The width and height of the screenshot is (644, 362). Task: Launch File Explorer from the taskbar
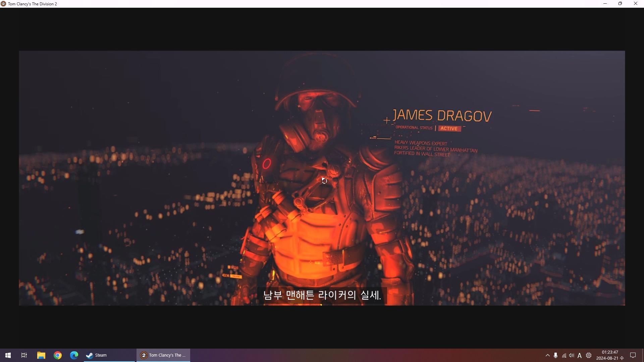coord(41,355)
